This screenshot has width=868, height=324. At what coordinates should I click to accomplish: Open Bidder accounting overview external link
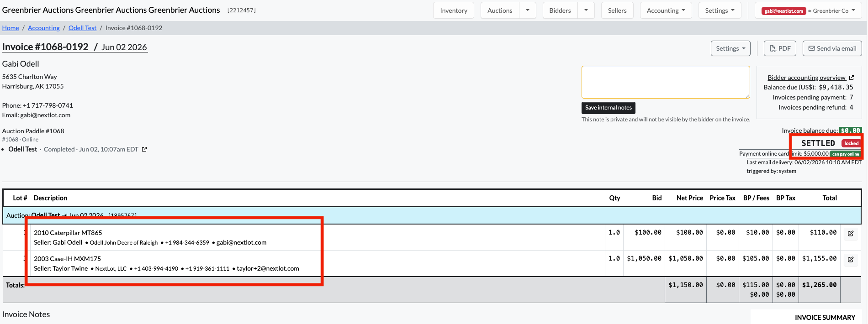pyautogui.click(x=810, y=78)
